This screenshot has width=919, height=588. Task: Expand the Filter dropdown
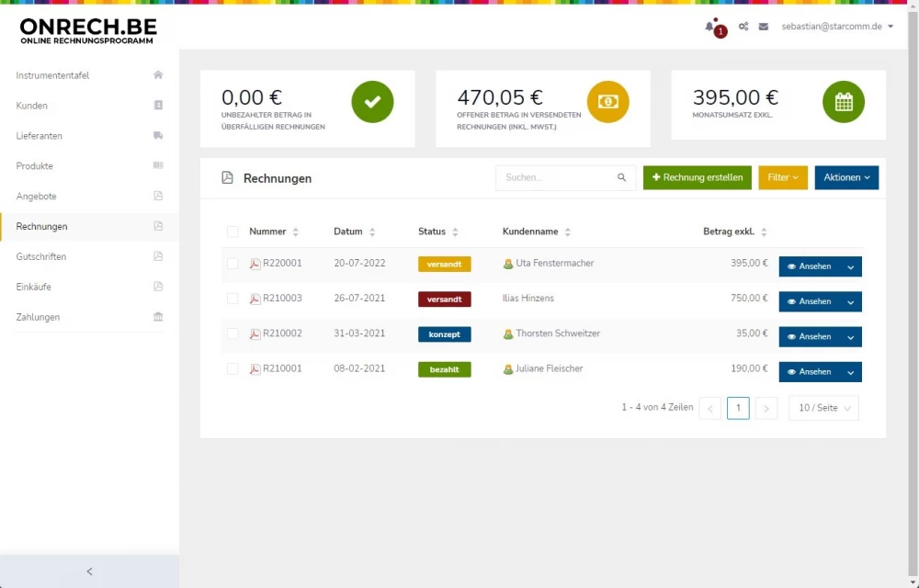pos(782,178)
